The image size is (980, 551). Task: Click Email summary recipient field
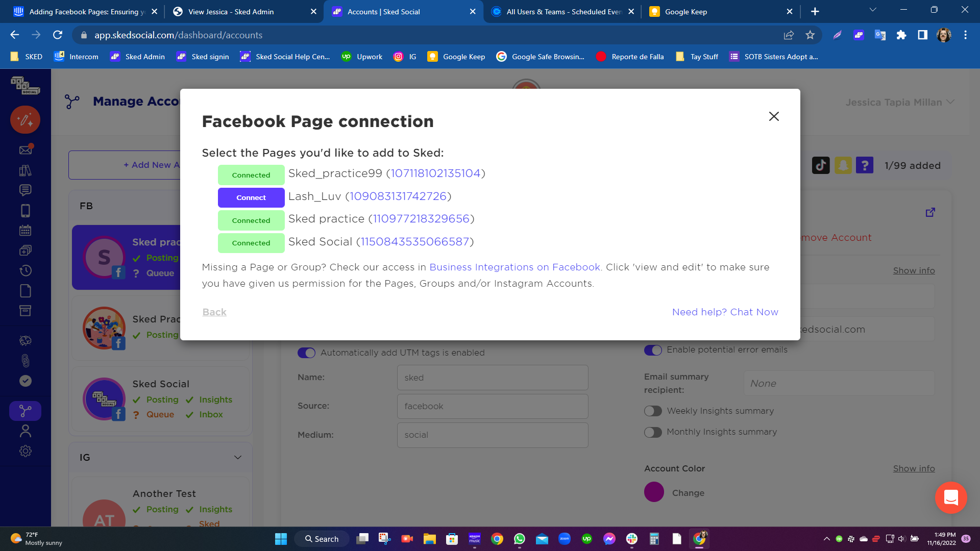pyautogui.click(x=839, y=383)
